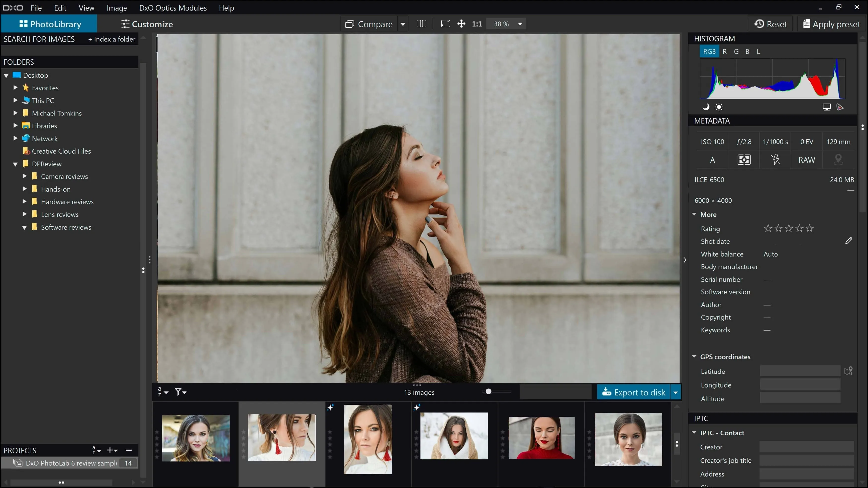Select the red sweater portrait thumbnail
The width and height of the screenshot is (868, 488).
(541, 438)
